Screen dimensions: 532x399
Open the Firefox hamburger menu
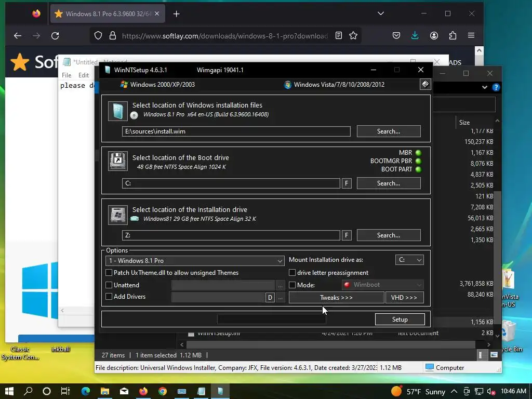tap(471, 36)
